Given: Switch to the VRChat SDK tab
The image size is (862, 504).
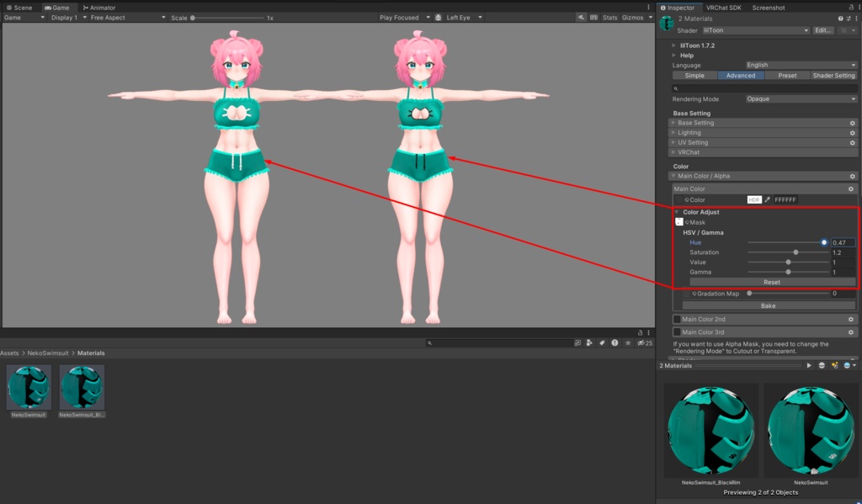Looking at the screenshot, I should tap(726, 8).
